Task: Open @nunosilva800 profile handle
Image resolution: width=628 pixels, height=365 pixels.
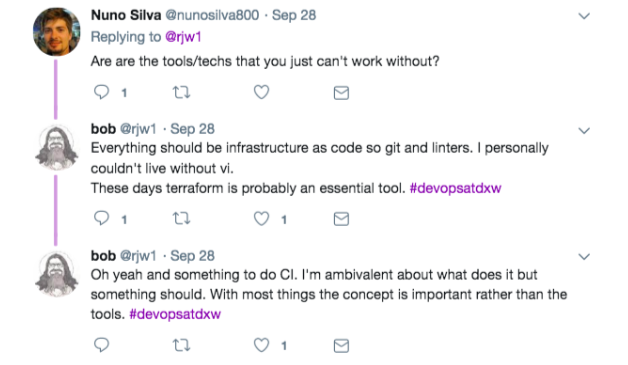Action: coord(212,15)
